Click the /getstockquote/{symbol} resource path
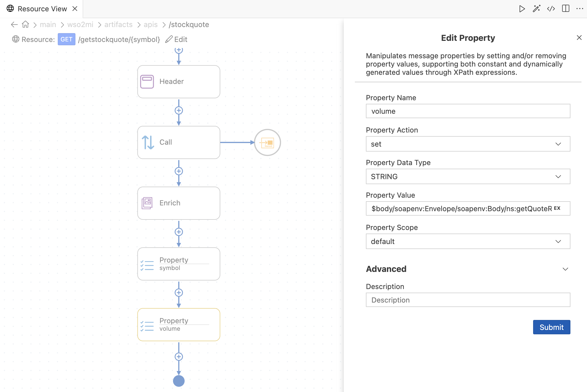 (x=119, y=39)
